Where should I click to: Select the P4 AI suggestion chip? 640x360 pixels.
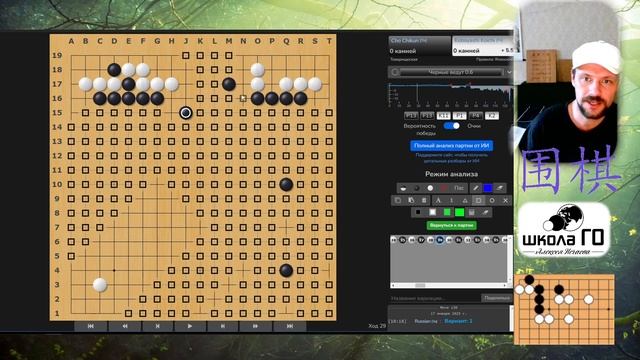click(x=476, y=116)
